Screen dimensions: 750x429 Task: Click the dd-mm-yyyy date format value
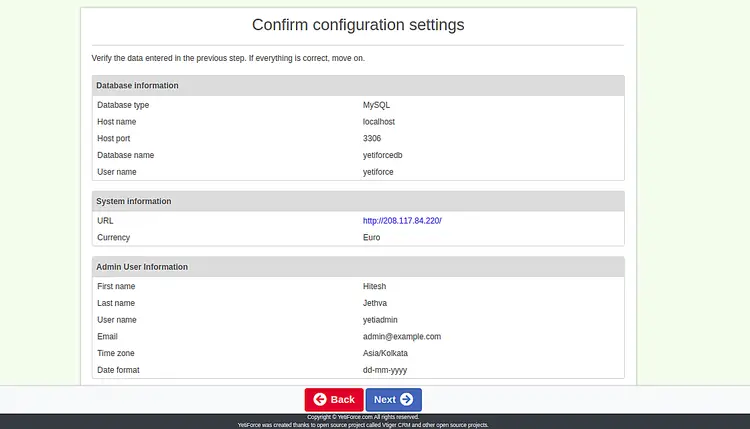(386, 370)
